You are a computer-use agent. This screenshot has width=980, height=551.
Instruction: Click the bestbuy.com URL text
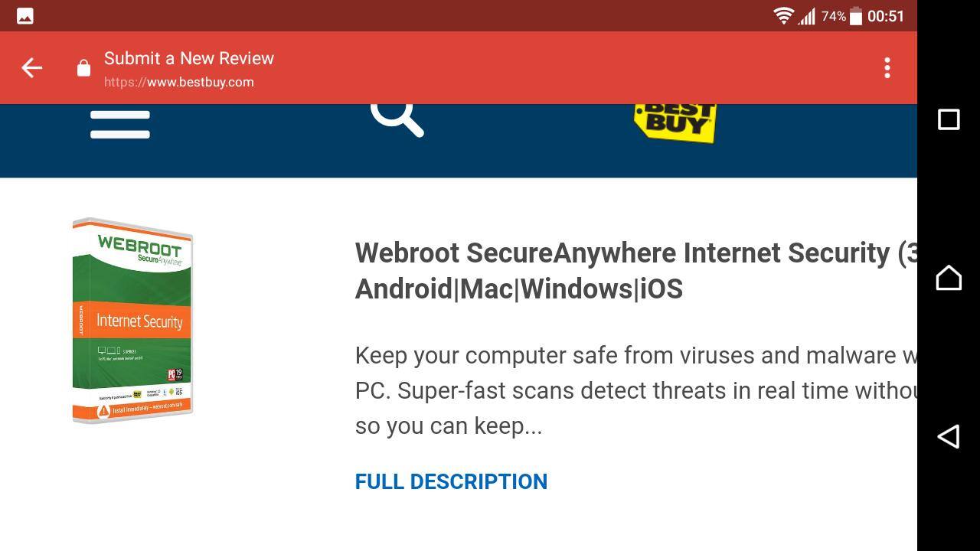click(179, 82)
